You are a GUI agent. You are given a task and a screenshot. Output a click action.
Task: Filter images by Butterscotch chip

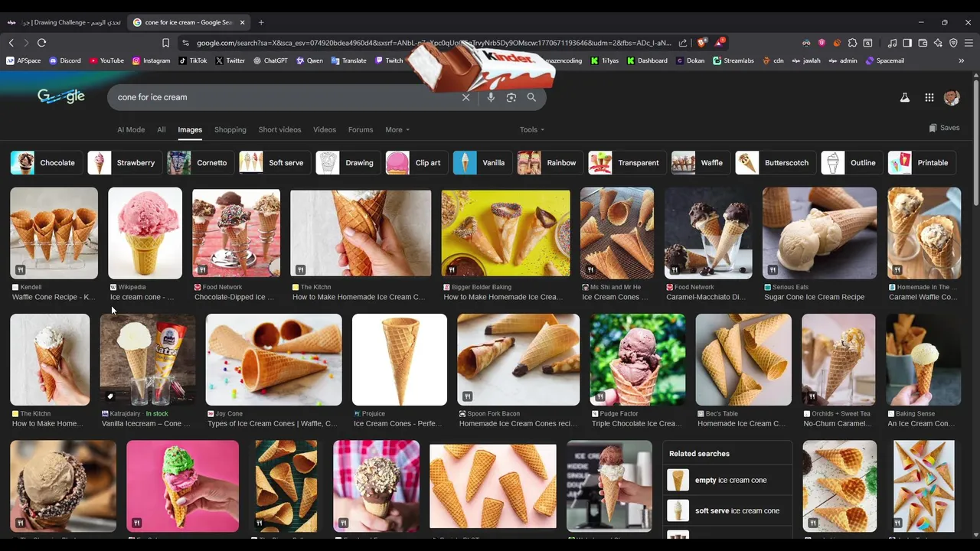point(776,162)
